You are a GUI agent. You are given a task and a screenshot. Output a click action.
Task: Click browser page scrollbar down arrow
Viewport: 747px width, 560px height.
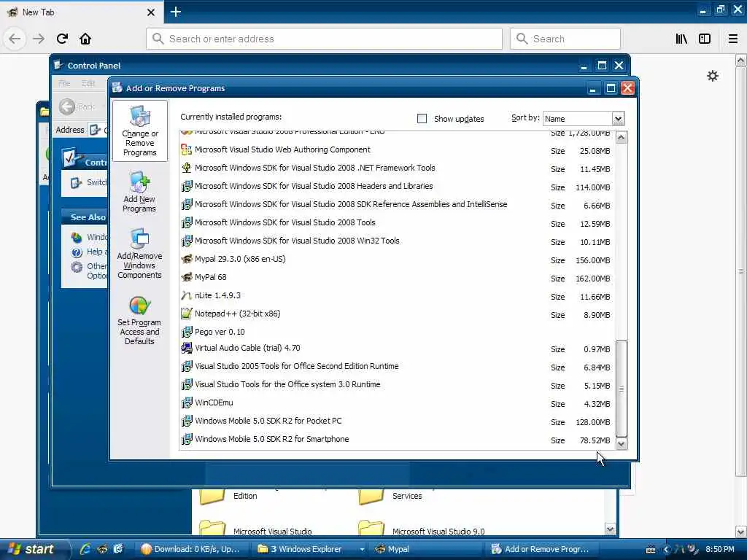coord(741,532)
